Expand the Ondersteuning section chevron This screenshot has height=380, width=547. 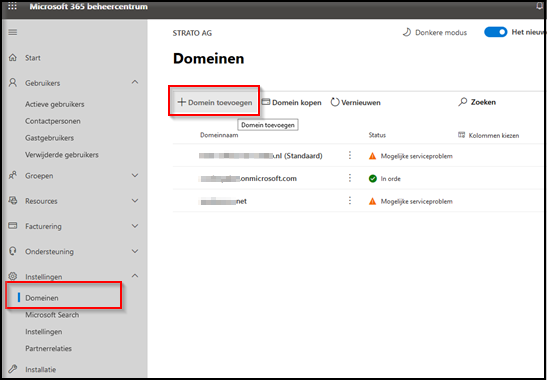tap(135, 251)
